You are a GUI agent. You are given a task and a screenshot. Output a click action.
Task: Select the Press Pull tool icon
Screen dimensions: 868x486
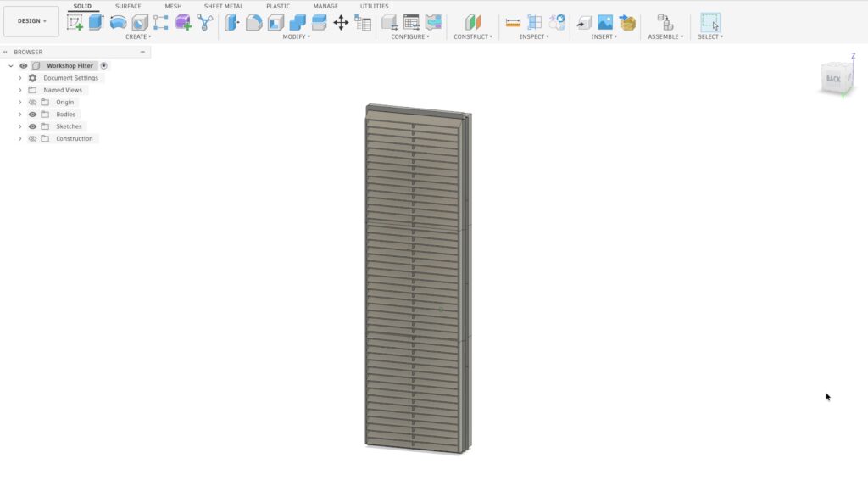(232, 23)
